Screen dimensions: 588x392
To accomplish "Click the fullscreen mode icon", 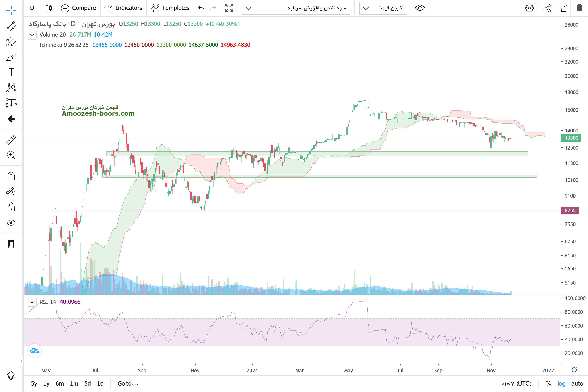I will 229,8.
